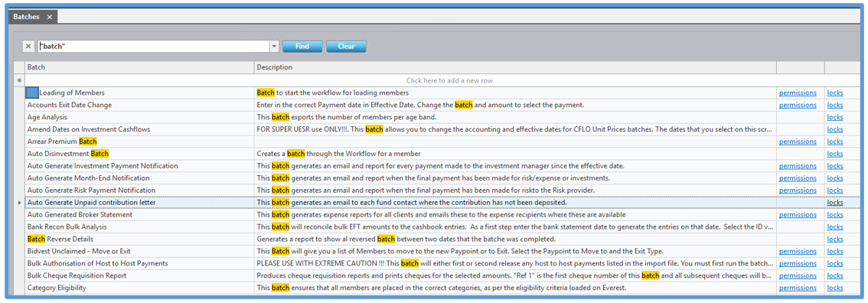Close the Batches tab

point(49,17)
